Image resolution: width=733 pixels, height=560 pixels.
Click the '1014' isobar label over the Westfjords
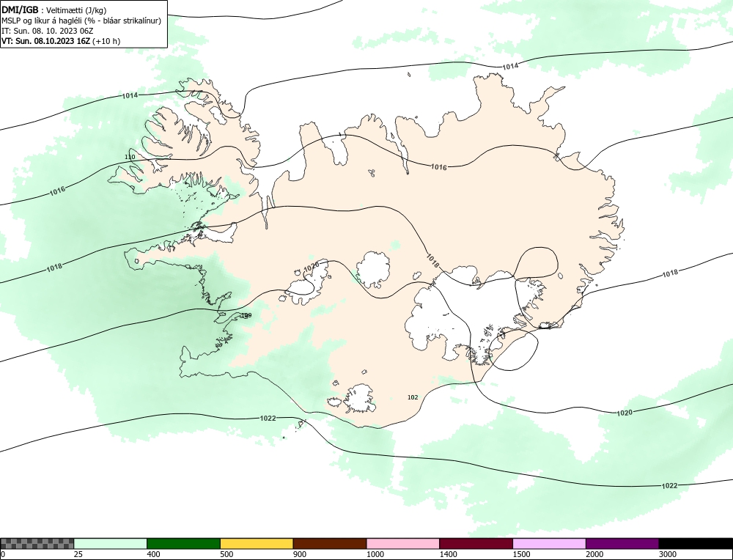130,95
